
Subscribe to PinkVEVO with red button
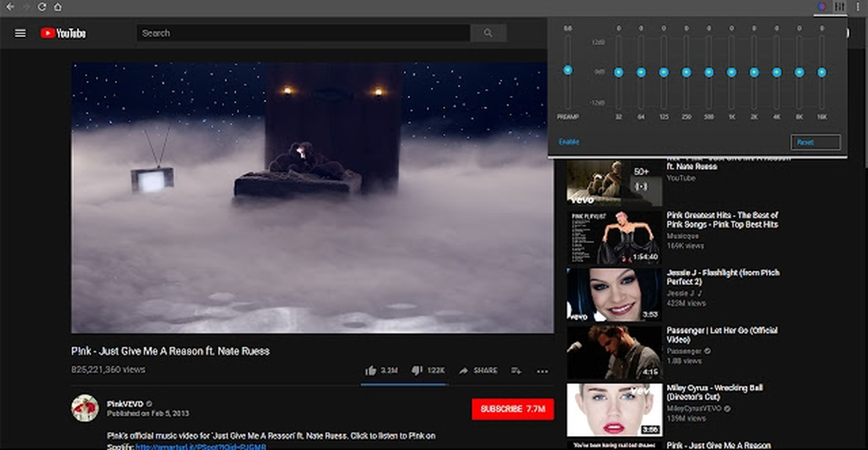pos(512,409)
